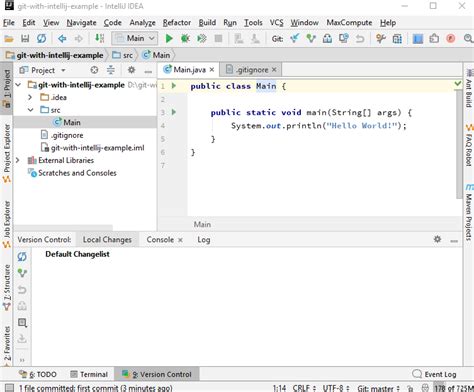
Task: Click src in the breadcrumb bar
Action: (123, 55)
